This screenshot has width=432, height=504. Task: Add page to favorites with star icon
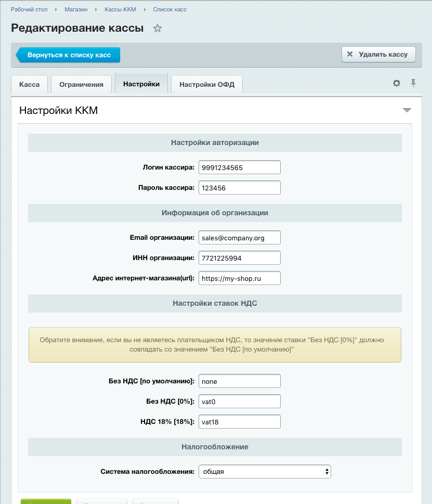click(158, 29)
